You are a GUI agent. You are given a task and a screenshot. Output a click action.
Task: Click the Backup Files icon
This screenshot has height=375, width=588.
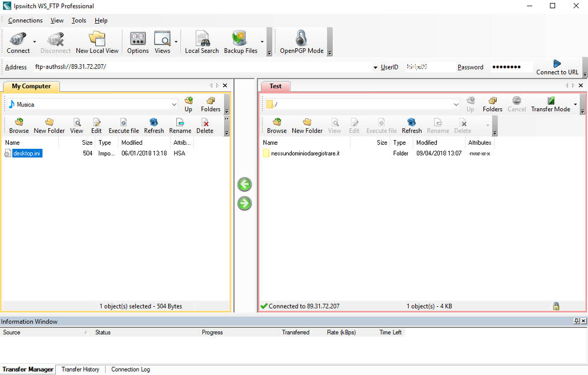[x=239, y=39]
